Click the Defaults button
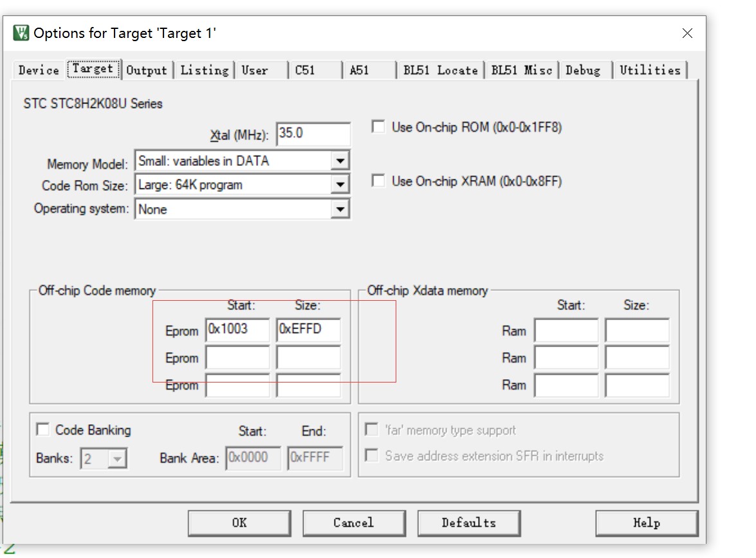This screenshot has width=756, height=558. [x=468, y=523]
